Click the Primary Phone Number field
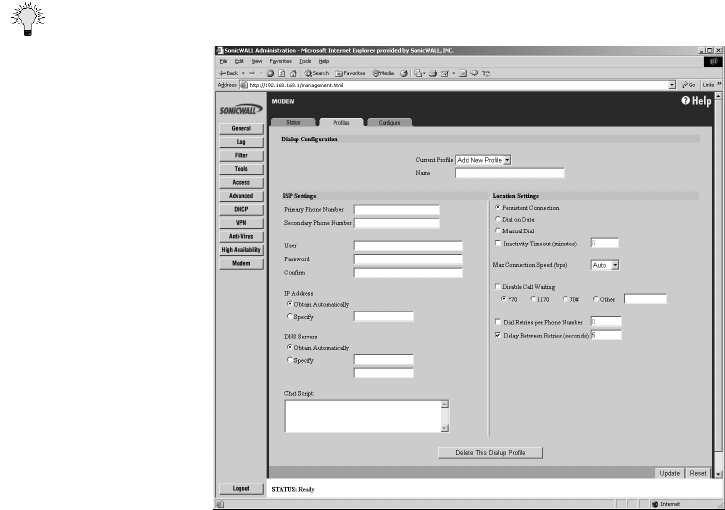Viewport: 725px width, 510px height. point(396,210)
